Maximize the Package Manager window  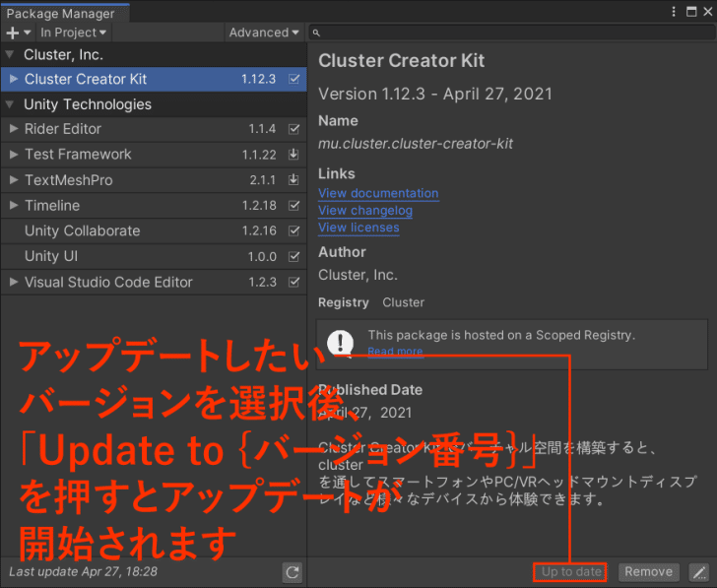coord(691,12)
